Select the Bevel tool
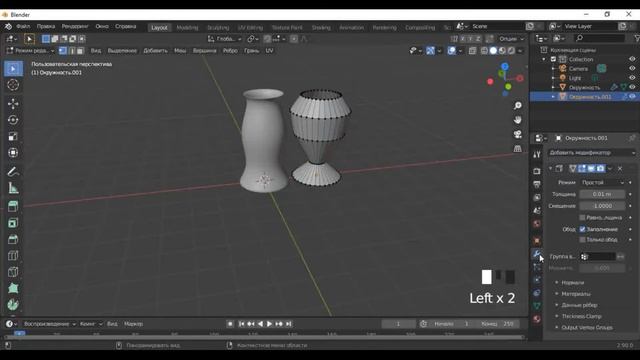The height and width of the screenshot is (360, 640). point(13,239)
